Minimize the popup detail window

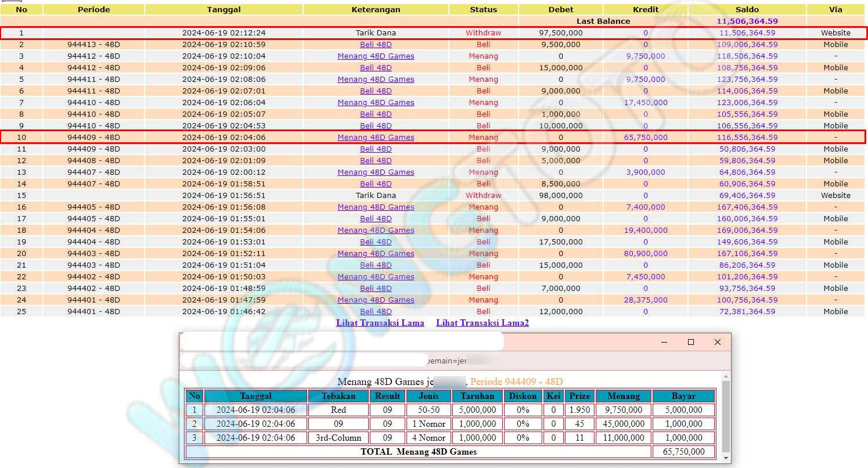(664, 342)
